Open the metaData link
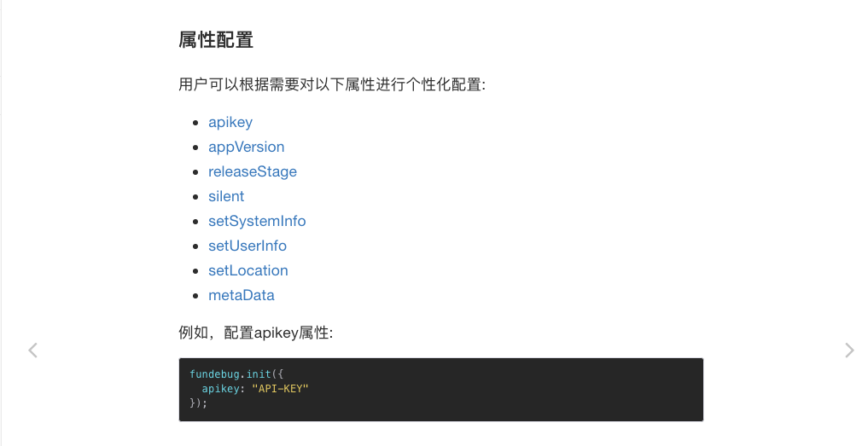This screenshot has height=446, width=868. click(x=242, y=295)
